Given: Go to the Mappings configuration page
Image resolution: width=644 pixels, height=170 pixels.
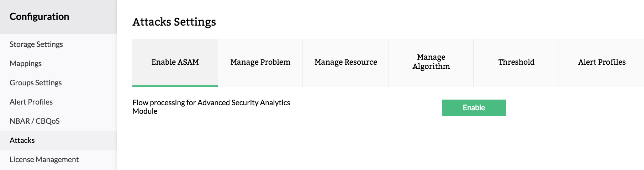Looking at the screenshot, I should [26, 64].
